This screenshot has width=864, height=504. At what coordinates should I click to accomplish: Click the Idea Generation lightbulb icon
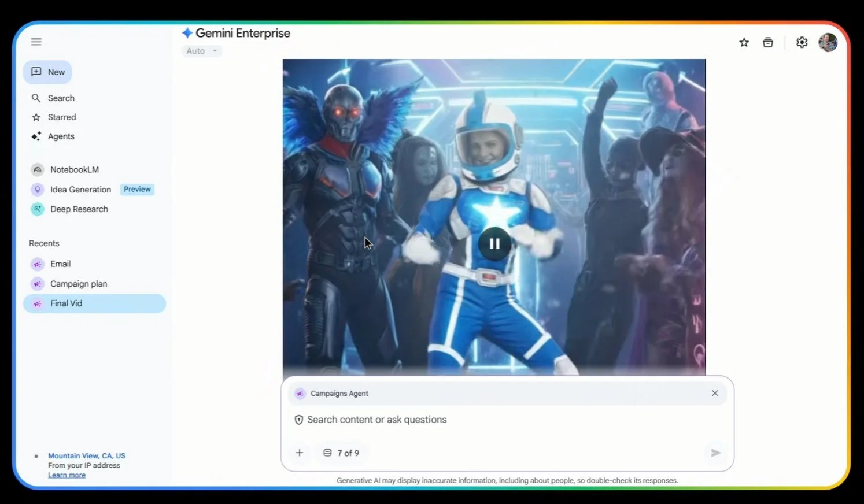[38, 190]
